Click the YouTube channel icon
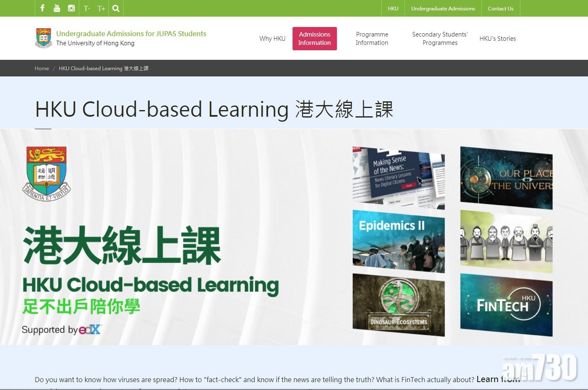The height and width of the screenshot is (390, 588). click(56, 8)
